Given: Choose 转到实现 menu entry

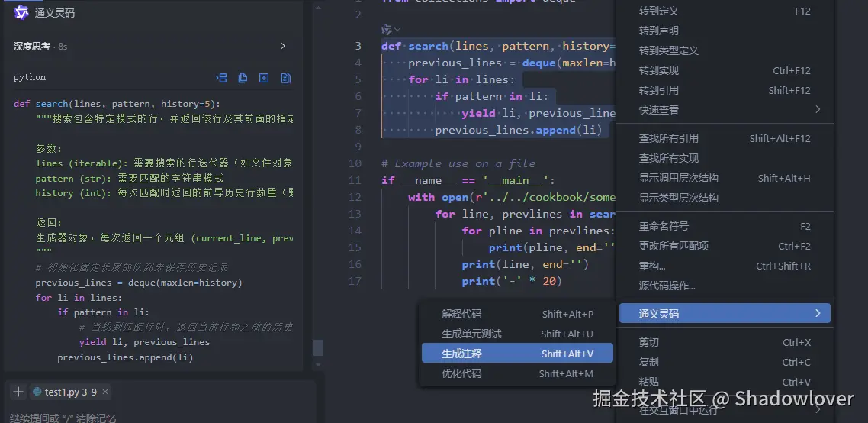Looking at the screenshot, I should click(x=724, y=70).
